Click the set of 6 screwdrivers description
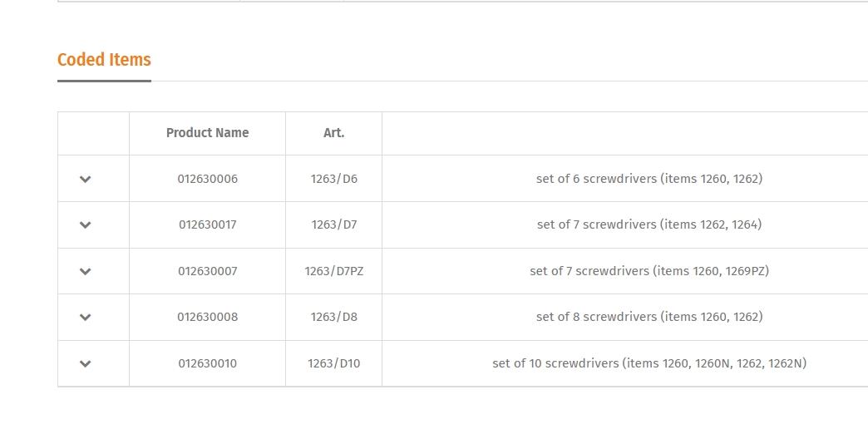The image size is (868, 434). pos(649,179)
